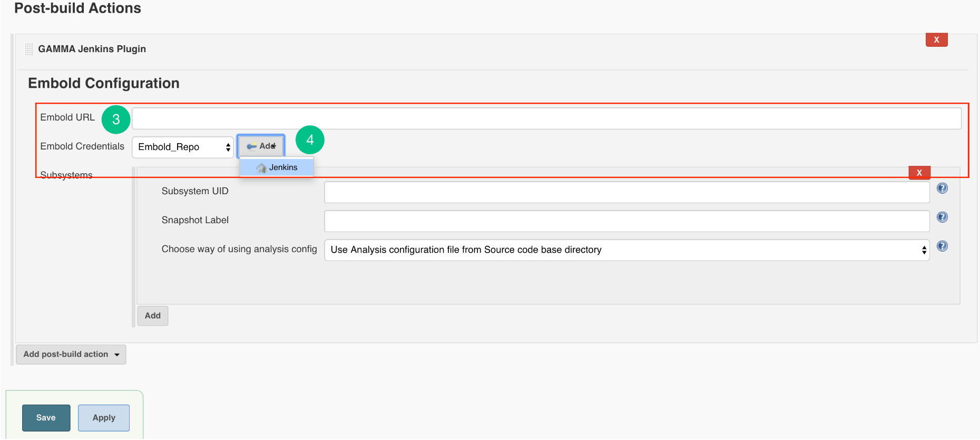
Task: Click the Embold Credentials label
Action: pyautogui.click(x=82, y=146)
